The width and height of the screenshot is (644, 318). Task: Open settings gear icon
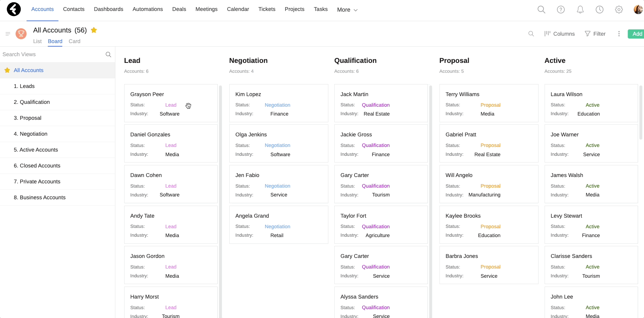coord(619,10)
